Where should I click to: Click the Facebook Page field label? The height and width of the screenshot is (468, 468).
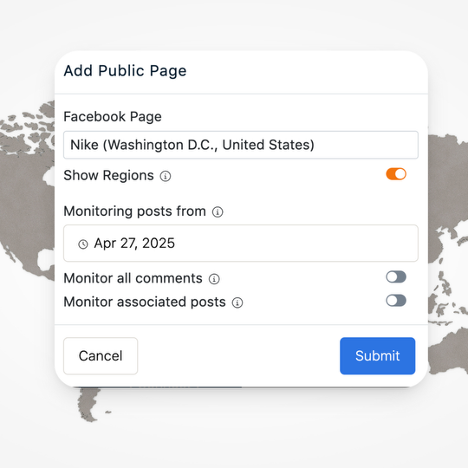[112, 117]
